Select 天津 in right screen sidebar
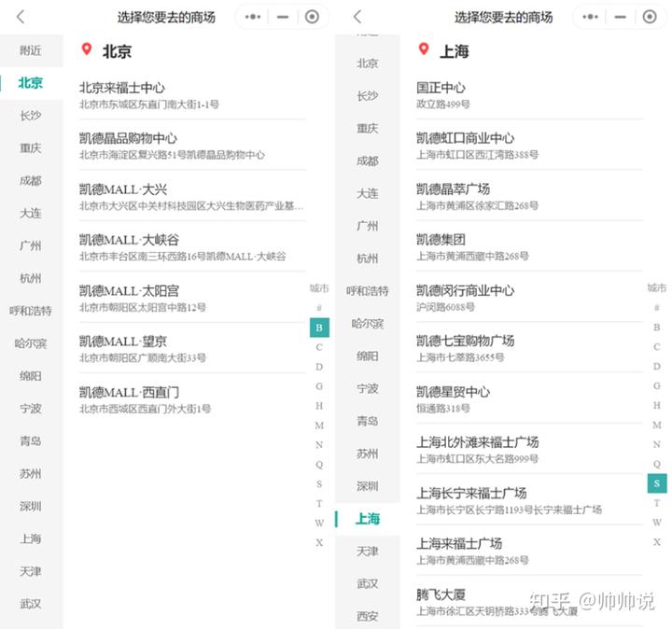 (x=368, y=552)
